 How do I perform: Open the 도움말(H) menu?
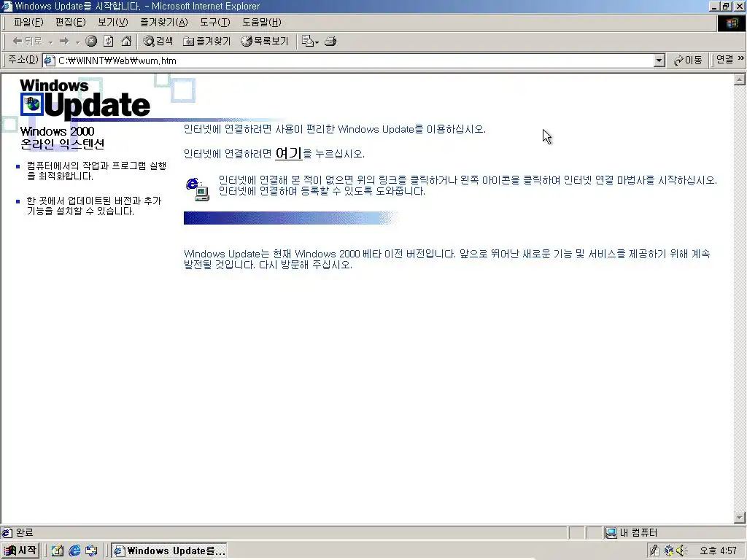[x=262, y=23]
